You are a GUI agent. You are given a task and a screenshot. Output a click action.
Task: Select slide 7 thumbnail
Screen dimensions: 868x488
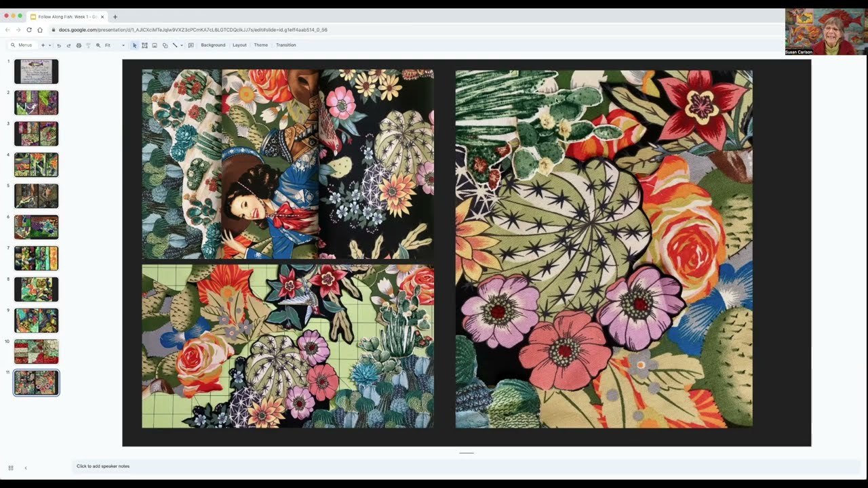37,258
